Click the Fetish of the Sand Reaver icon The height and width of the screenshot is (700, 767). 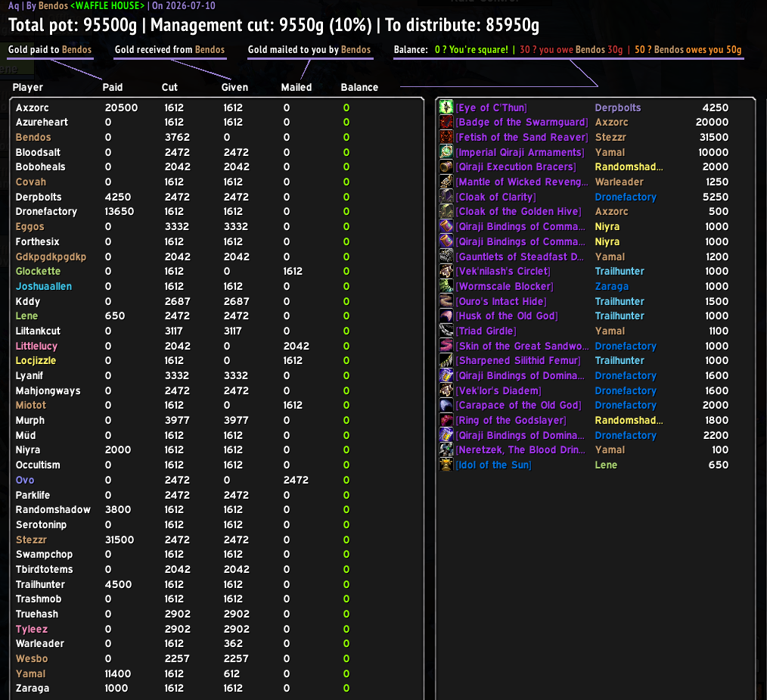446,137
